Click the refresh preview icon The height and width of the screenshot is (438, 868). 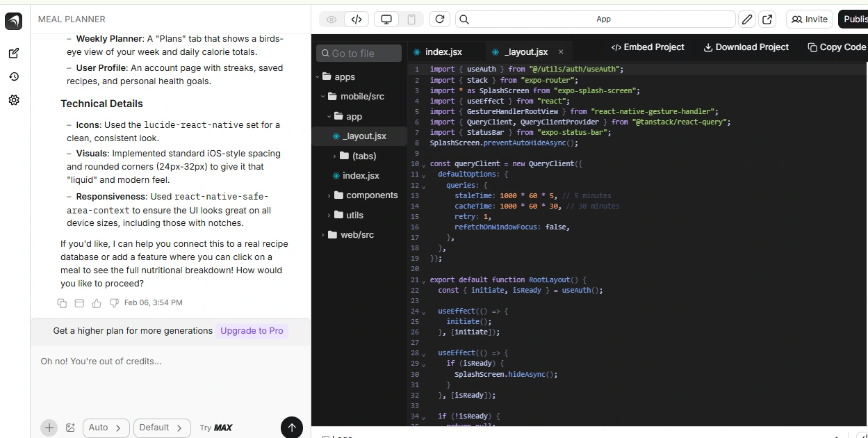tap(439, 19)
